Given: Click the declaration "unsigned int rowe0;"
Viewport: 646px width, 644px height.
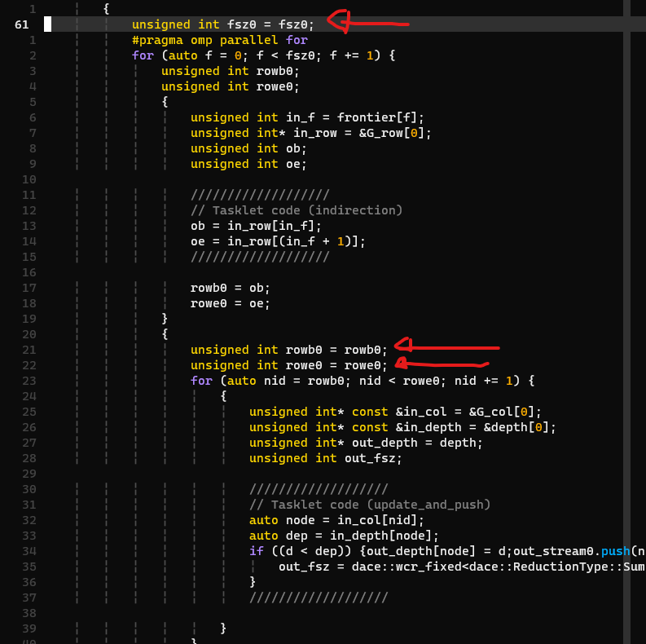Looking at the screenshot, I should tap(230, 86).
